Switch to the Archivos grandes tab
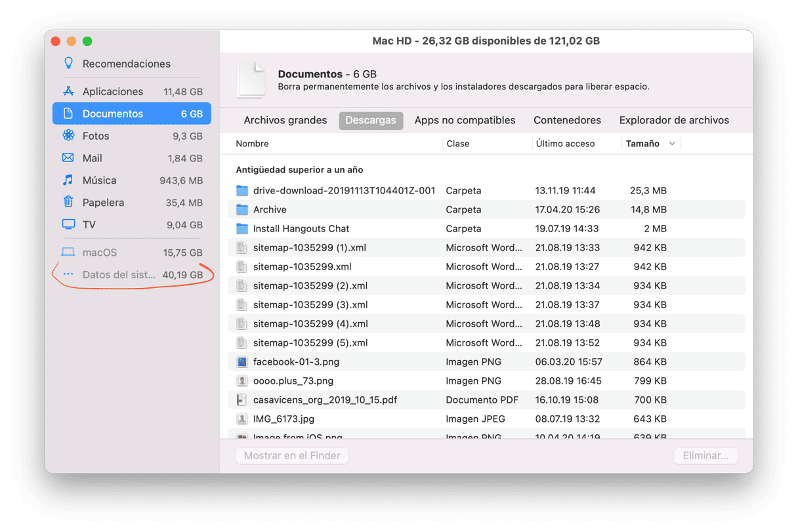Image resolution: width=798 pixels, height=532 pixels. pyautogui.click(x=285, y=121)
